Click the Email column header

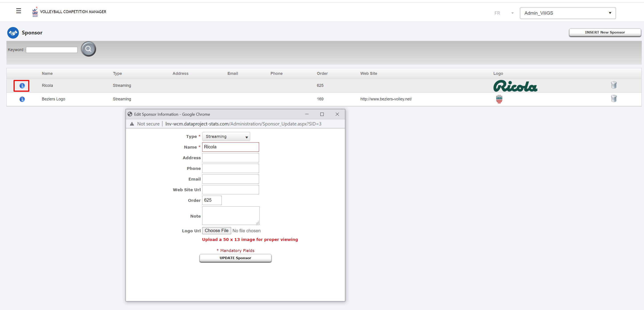coord(232,74)
